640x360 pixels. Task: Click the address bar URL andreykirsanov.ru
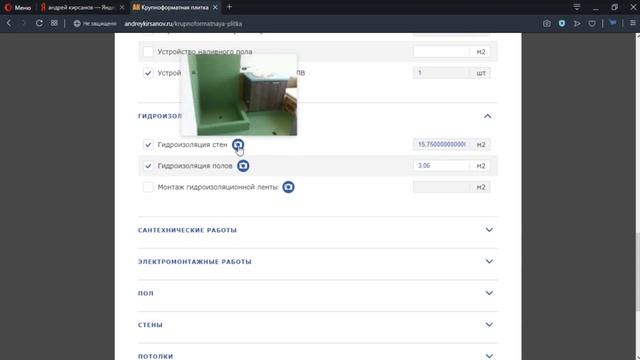(183, 24)
